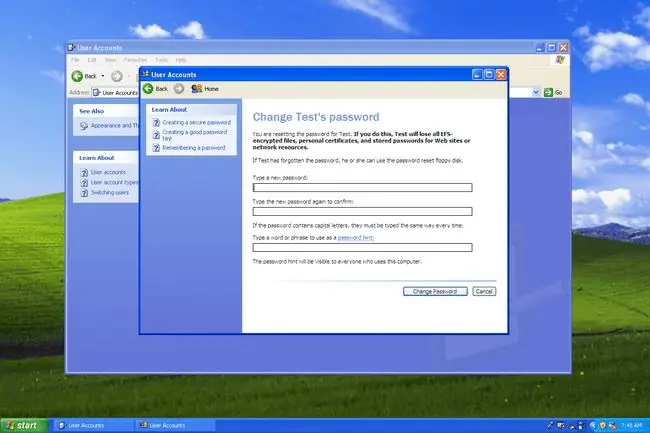Minimize the front User Accounts window

(477, 75)
